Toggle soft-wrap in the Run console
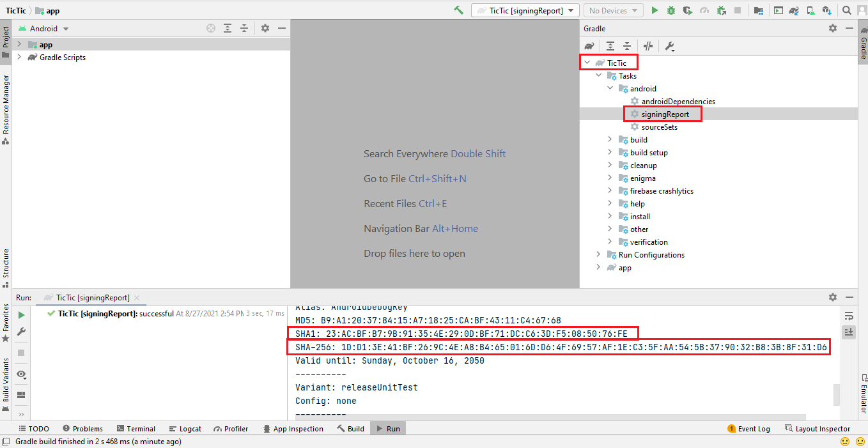The width and height of the screenshot is (868, 448). tap(849, 316)
